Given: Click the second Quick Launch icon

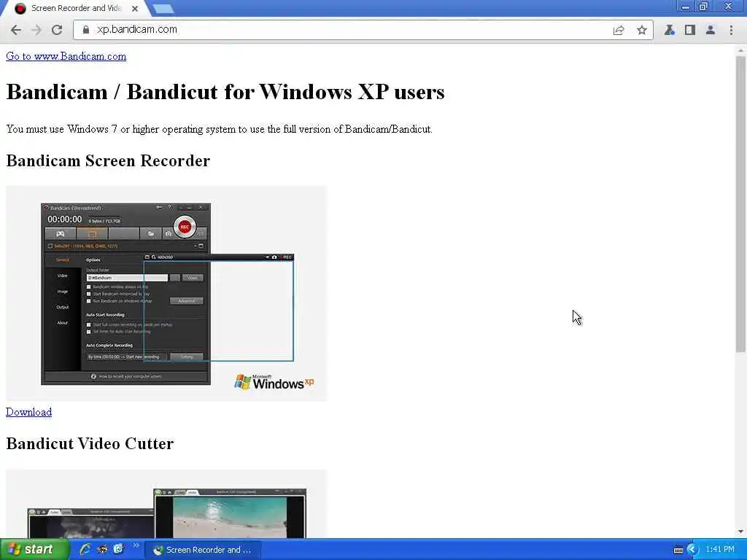Looking at the screenshot, I should (102, 550).
